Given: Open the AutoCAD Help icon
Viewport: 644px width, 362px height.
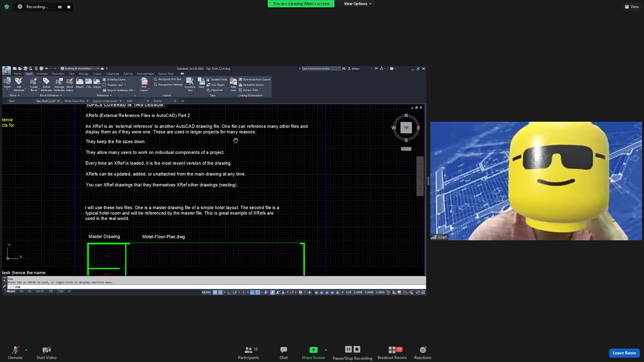Looking at the screenshot, I should [391, 69].
